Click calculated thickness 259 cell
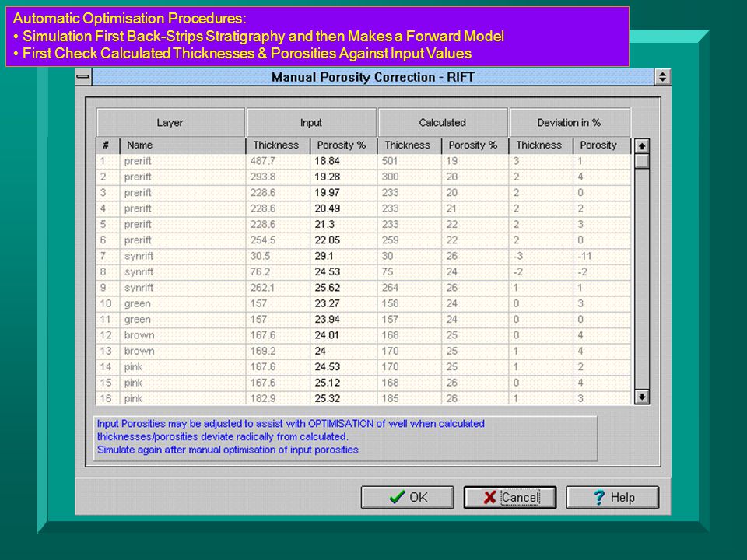 click(x=410, y=240)
